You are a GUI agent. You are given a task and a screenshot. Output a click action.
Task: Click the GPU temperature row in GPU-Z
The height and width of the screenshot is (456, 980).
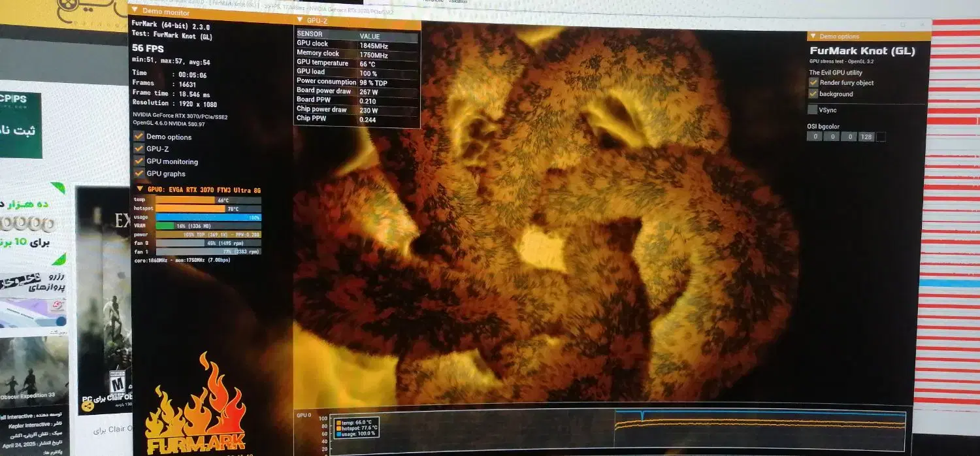point(357,64)
